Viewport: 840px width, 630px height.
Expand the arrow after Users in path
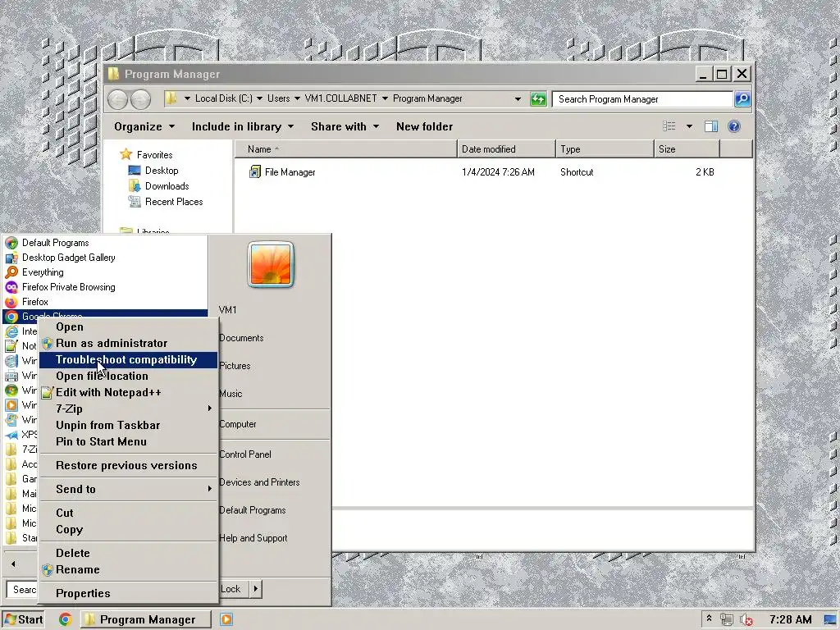[297, 98]
